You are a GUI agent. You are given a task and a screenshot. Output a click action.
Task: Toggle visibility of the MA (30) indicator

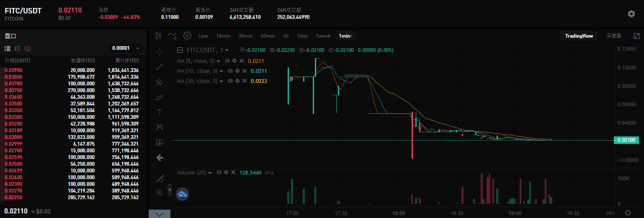tap(230, 81)
